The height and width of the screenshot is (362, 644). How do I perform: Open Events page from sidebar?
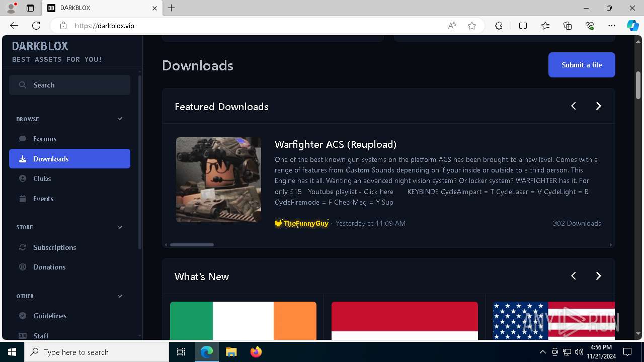click(x=69, y=199)
